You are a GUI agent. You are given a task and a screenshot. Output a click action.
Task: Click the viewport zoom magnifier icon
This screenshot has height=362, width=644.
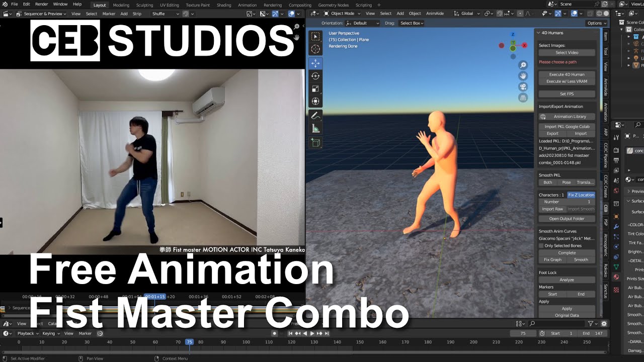click(523, 65)
